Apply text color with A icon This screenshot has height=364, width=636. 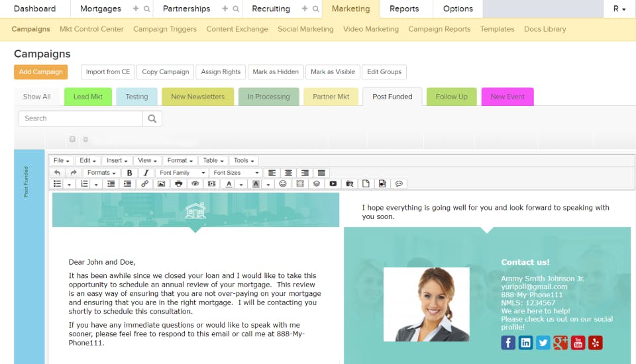click(229, 183)
